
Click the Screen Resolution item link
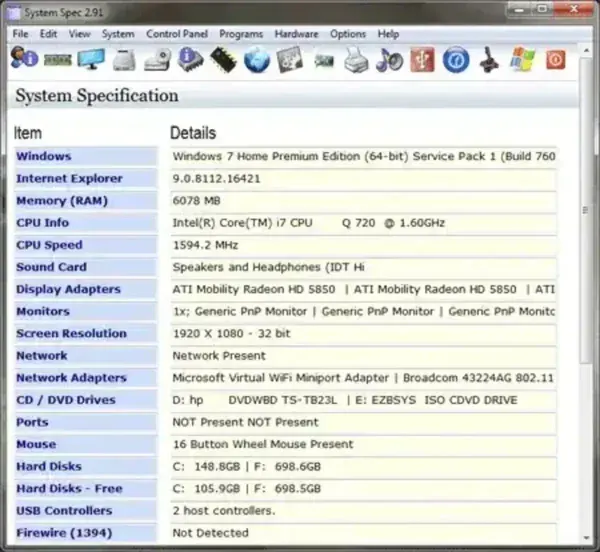pyautogui.click(x=71, y=334)
